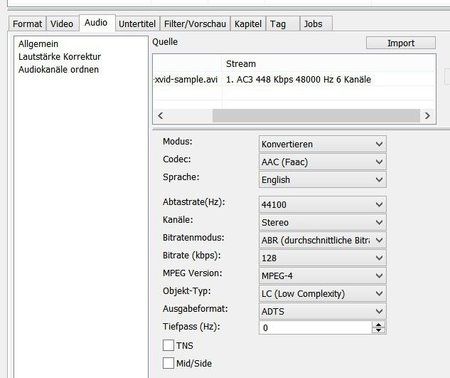Select Lautstärke Korrektur in the list
Screen dimensions: 450x378
59,57
